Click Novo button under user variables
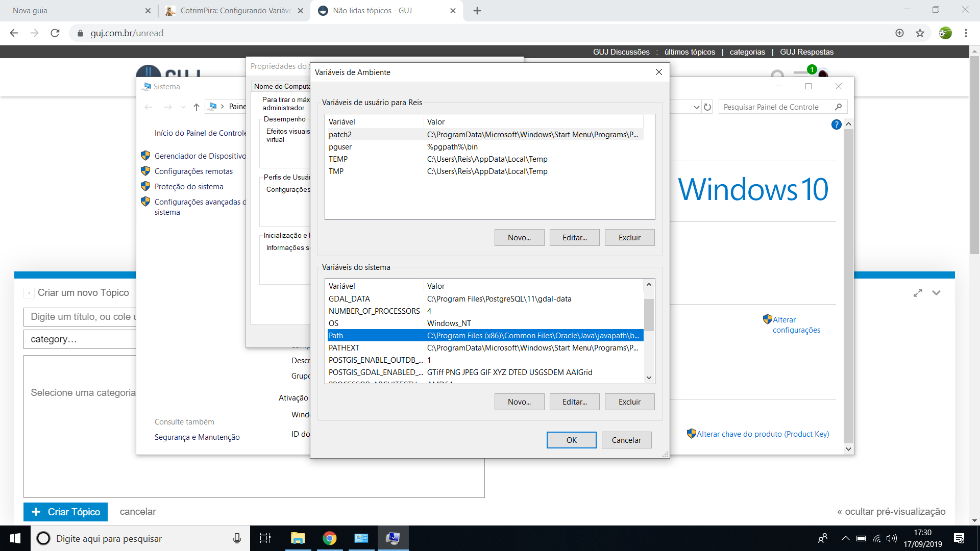The height and width of the screenshot is (551, 980). click(x=519, y=238)
